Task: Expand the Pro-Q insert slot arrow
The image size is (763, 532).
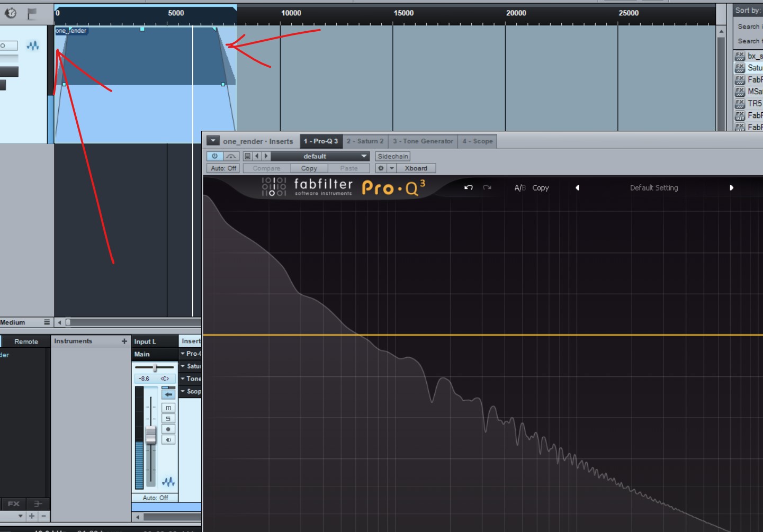Action: pos(183,354)
